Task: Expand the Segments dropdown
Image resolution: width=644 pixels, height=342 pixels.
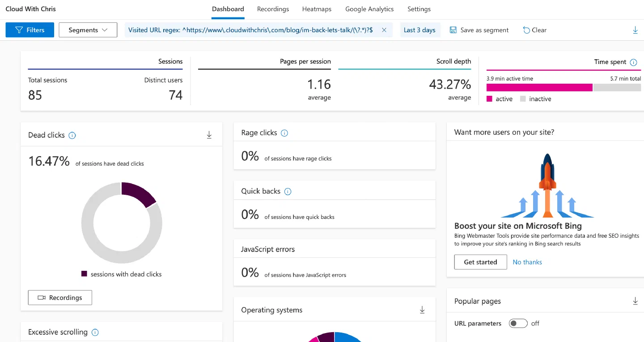Action: [x=88, y=30]
